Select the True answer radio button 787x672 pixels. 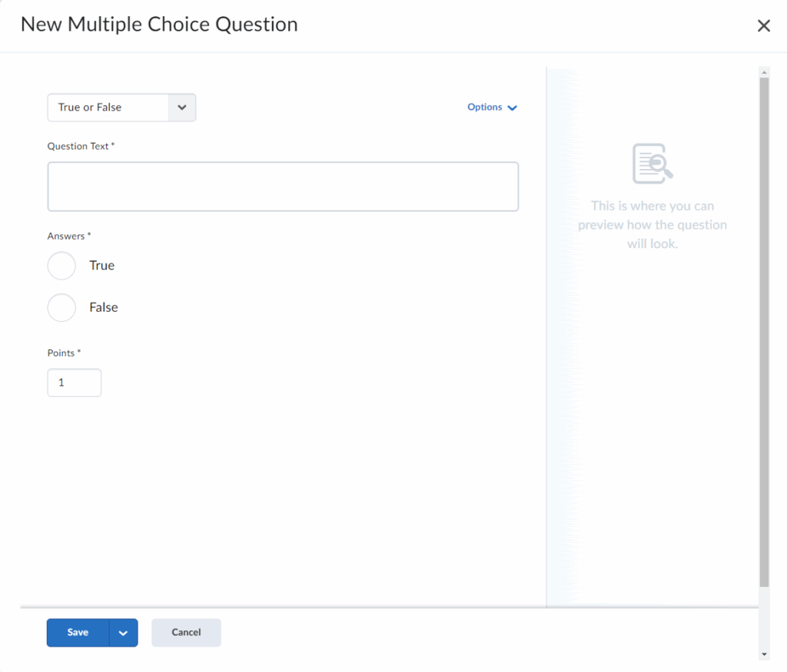click(61, 266)
